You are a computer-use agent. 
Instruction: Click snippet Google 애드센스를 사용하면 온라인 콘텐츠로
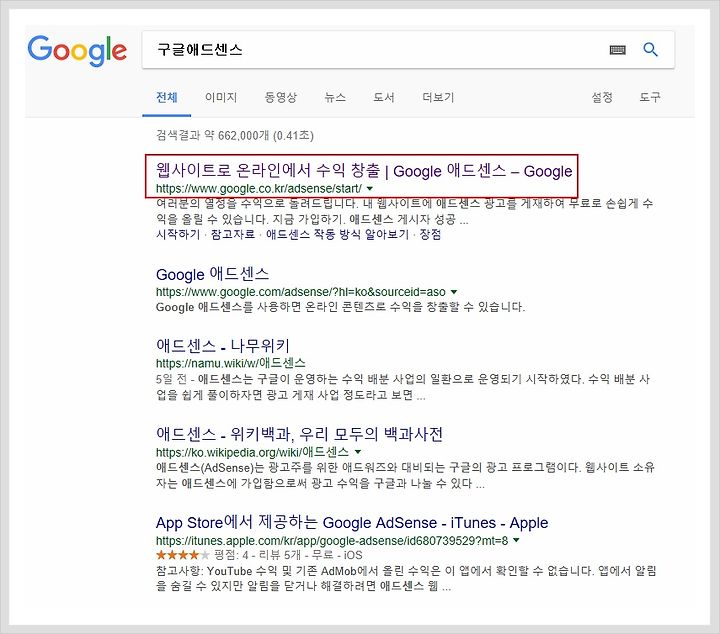point(340,307)
